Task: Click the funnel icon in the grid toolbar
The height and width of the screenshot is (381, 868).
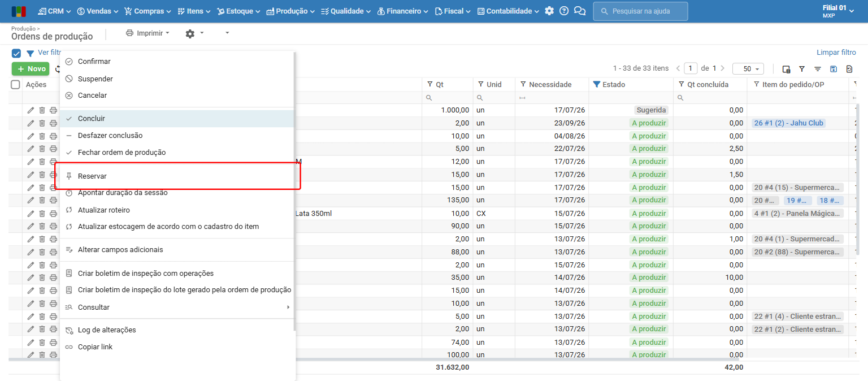Action: point(802,69)
